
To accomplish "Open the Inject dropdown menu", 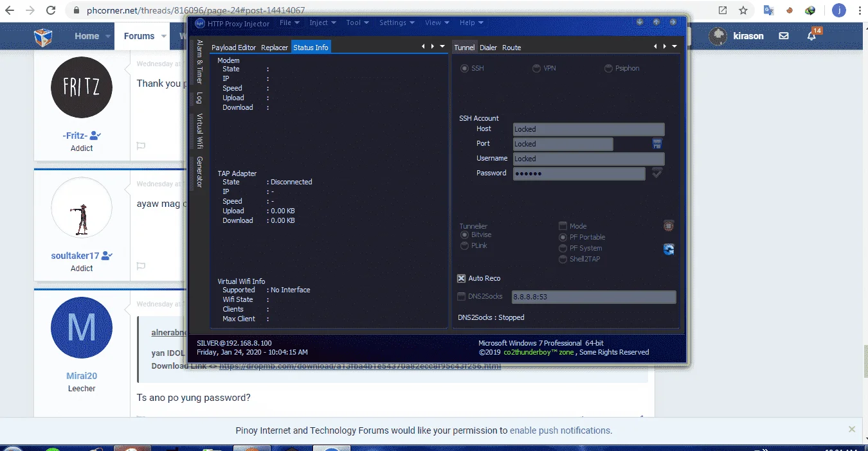I will [x=322, y=22].
